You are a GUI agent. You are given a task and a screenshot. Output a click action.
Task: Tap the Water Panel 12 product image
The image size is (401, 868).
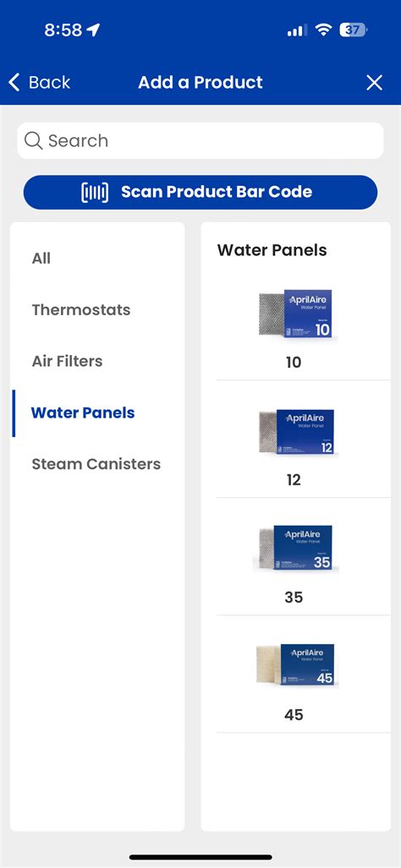296,433
